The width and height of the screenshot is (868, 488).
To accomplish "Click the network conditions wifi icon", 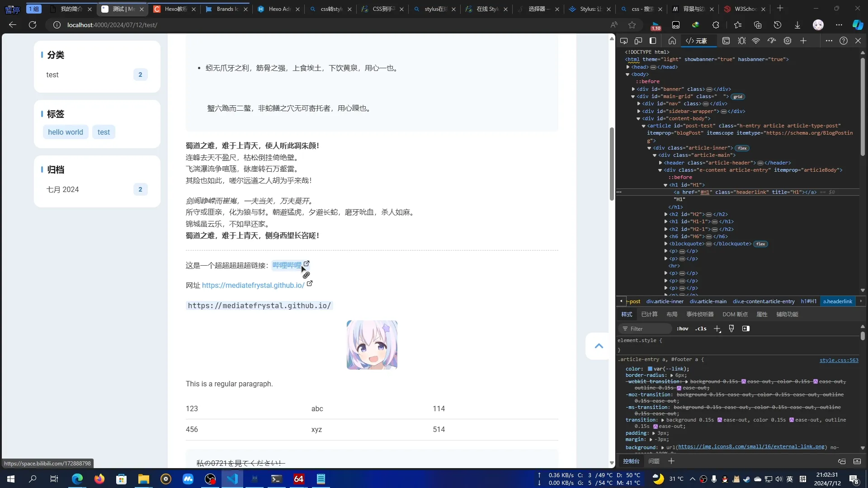I will click(x=756, y=41).
